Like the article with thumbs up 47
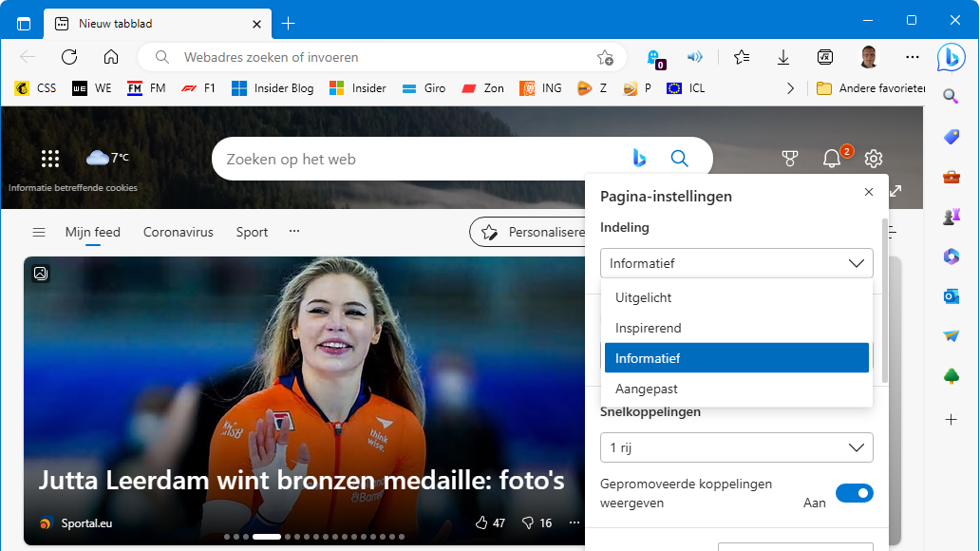The width and height of the screenshot is (980, 551). click(490, 522)
